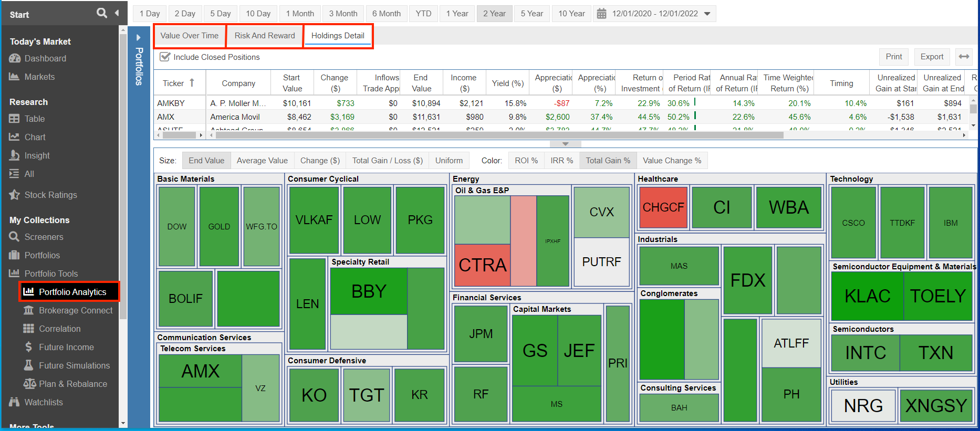Select IRR % color option

coord(562,161)
